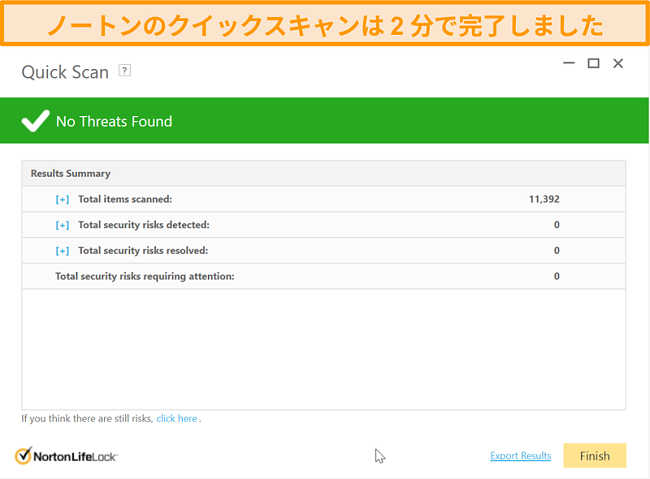This screenshot has height=479, width=650.
Task: Click the help question mark beside Quick Scan
Action: click(125, 71)
